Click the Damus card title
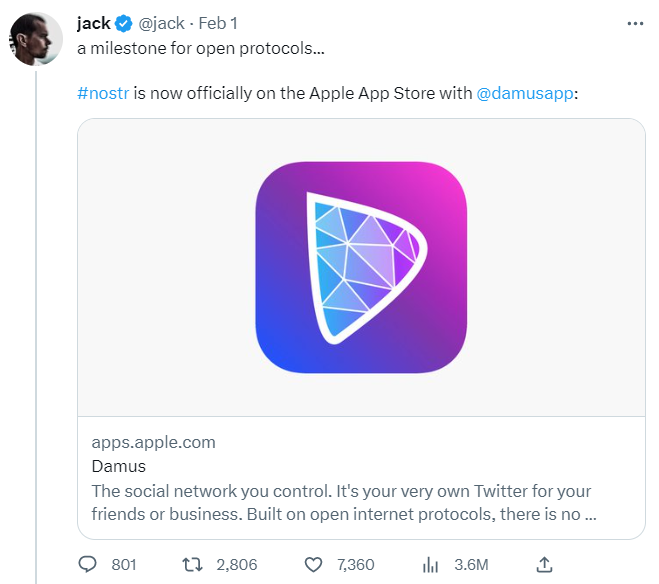The image size is (659, 584). tap(118, 466)
